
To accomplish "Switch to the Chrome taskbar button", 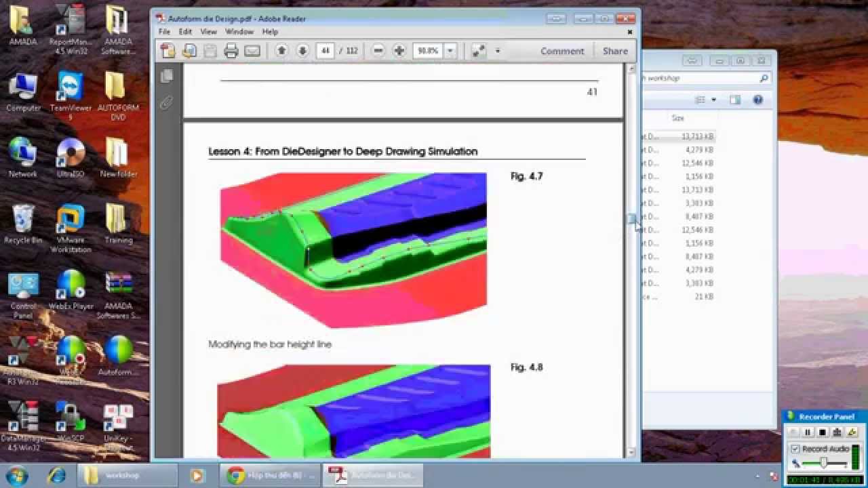I will (x=271, y=475).
